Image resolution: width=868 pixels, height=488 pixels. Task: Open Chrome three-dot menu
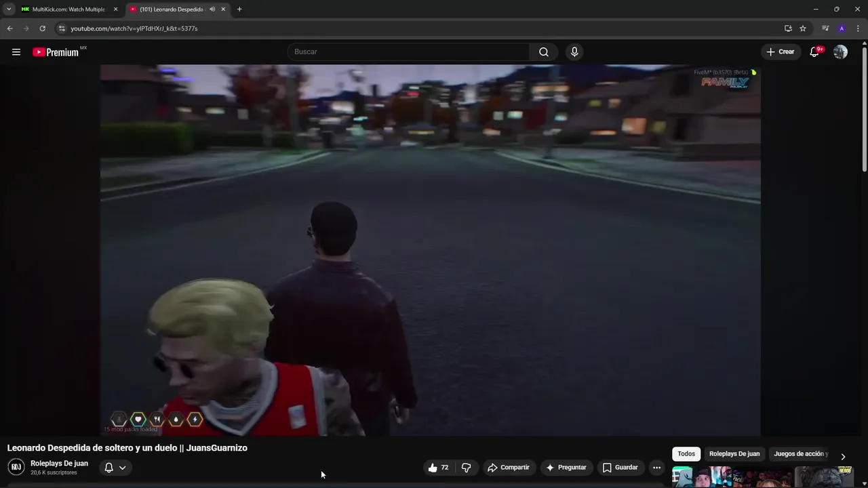[858, 28]
